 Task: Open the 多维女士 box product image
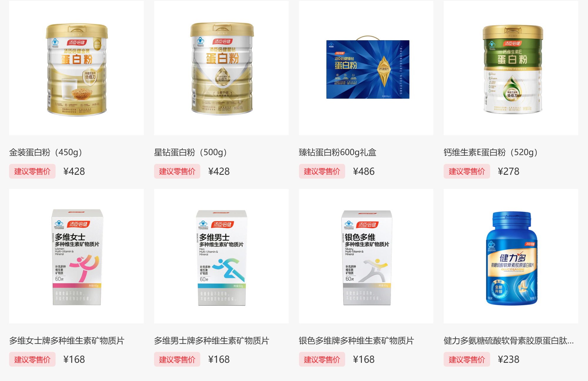76,256
